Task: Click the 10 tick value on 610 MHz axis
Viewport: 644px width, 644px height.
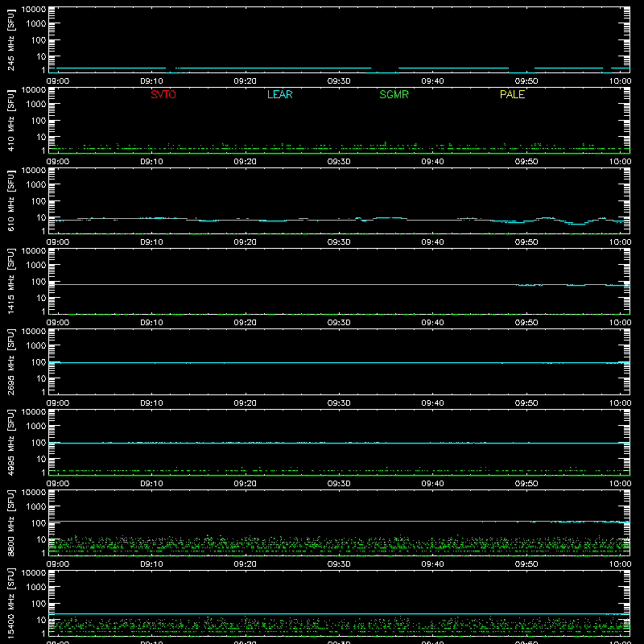Action: 42,217
